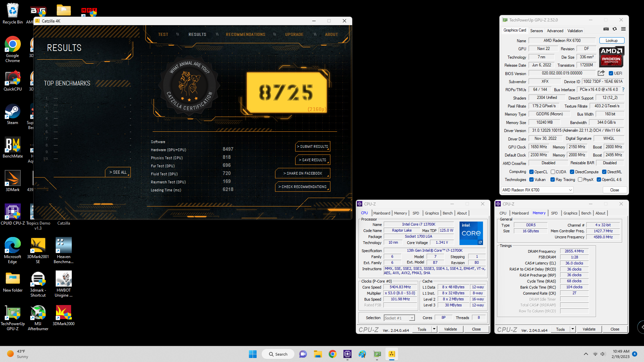This screenshot has width=644, height=362.
Task: Click the bus interface question mark in GPU-Z
Action: click(x=623, y=89)
